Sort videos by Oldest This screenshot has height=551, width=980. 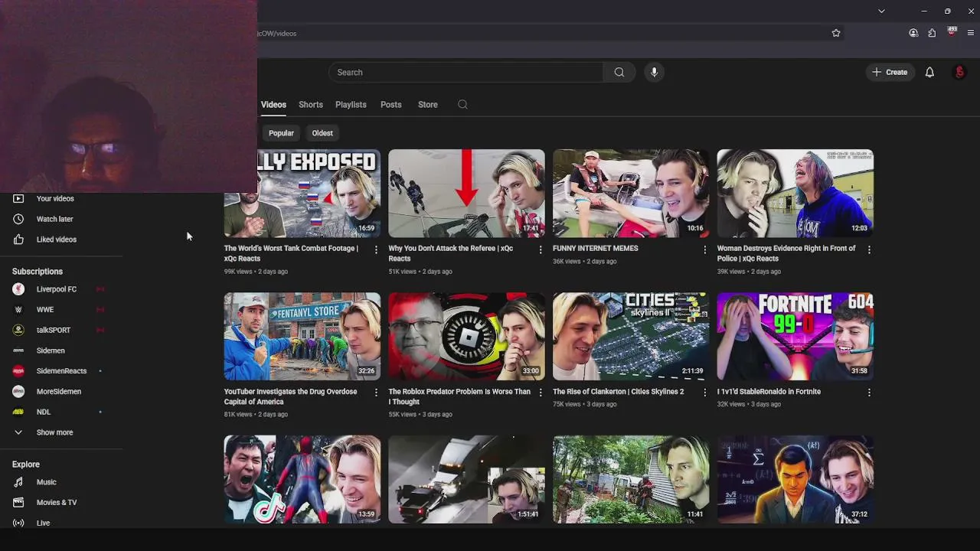322,133
